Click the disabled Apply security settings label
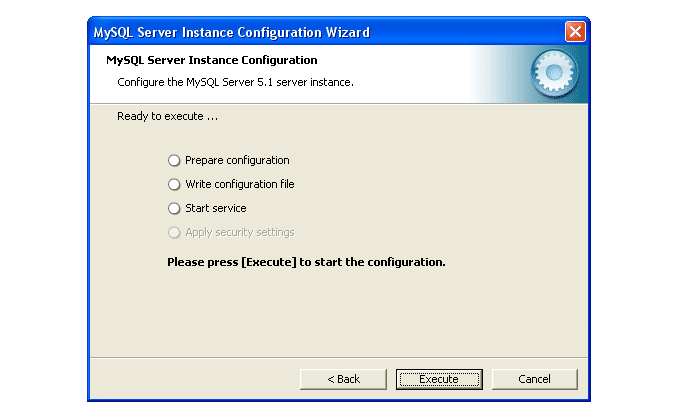The width and height of the screenshot is (700, 415). click(240, 232)
